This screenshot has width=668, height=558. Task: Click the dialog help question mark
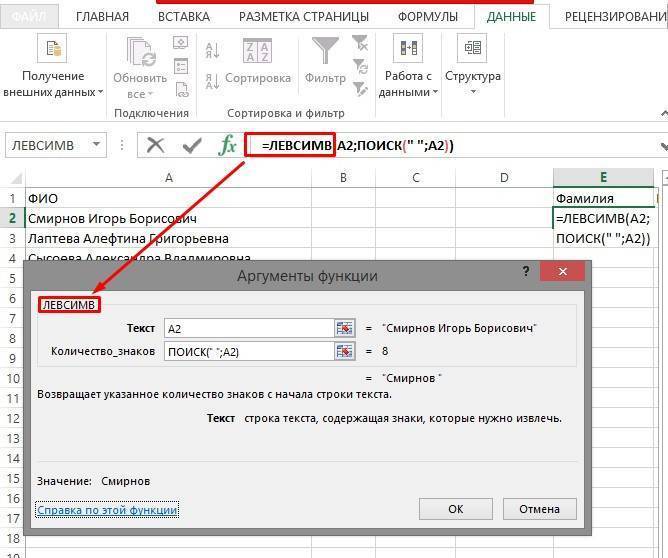coord(526,271)
